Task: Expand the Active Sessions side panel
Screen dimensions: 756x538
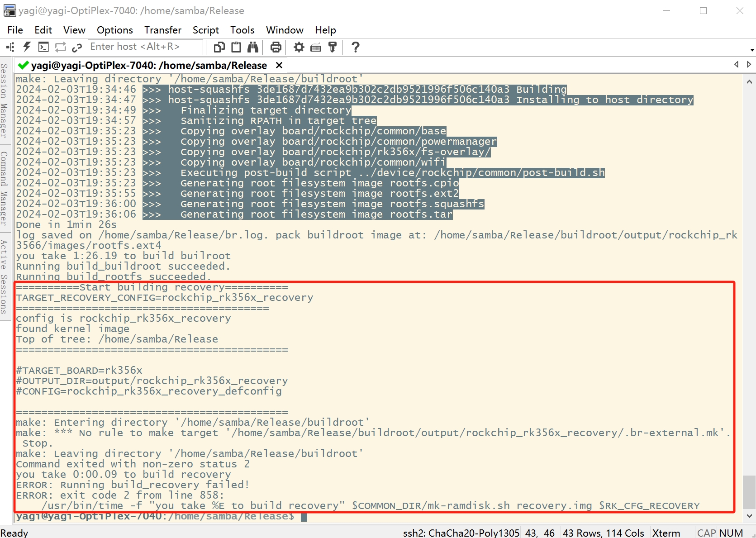Action: pos(4,276)
